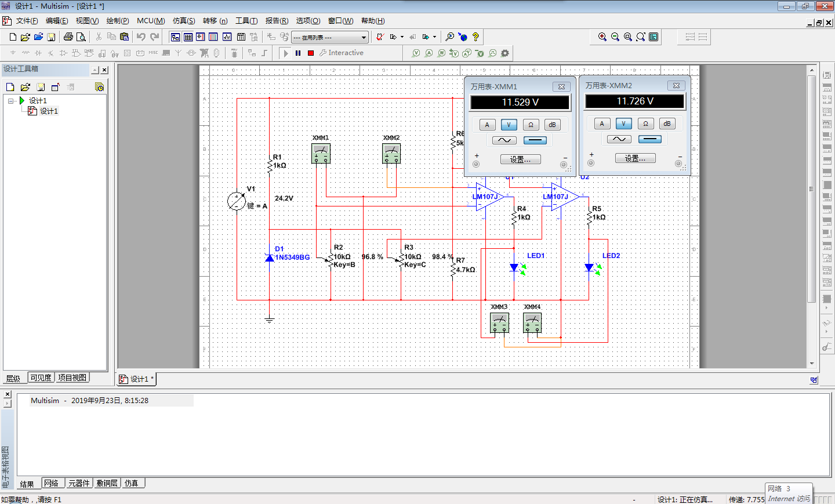The height and width of the screenshot is (504, 835).
Task: Open the 在用列表 in-use list dropdown
Action: pyautogui.click(x=364, y=38)
